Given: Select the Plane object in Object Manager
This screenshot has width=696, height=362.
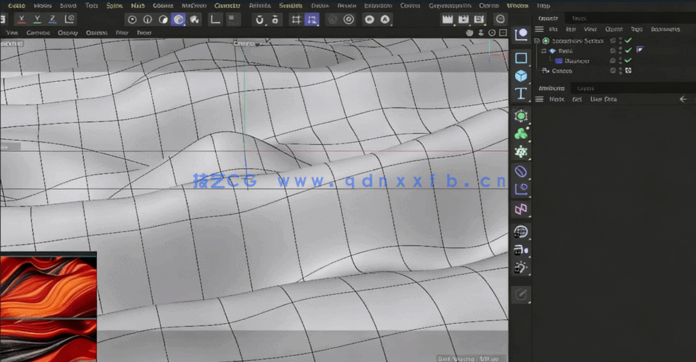Looking at the screenshot, I should click(565, 51).
